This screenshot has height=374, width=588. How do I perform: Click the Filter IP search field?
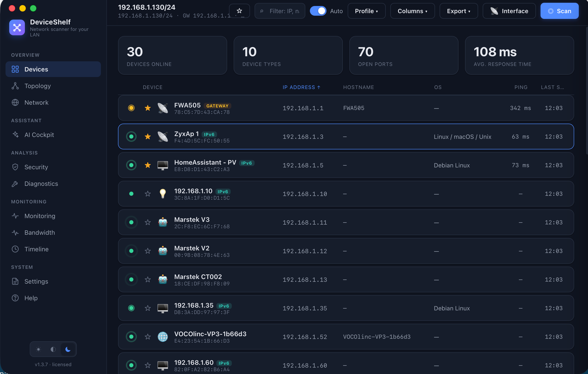pyautogui.click(x=280, y=11)
